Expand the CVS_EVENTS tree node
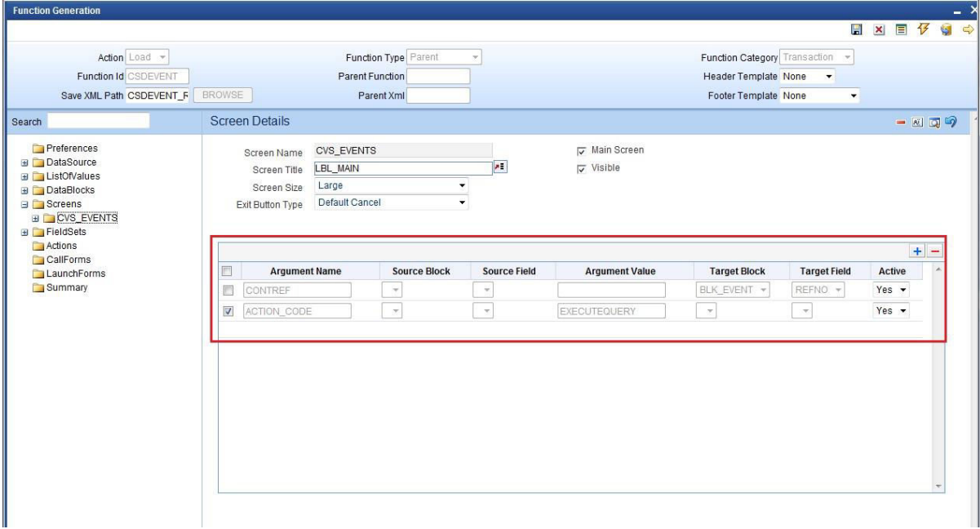980x529 pixels. coord(37,218)
